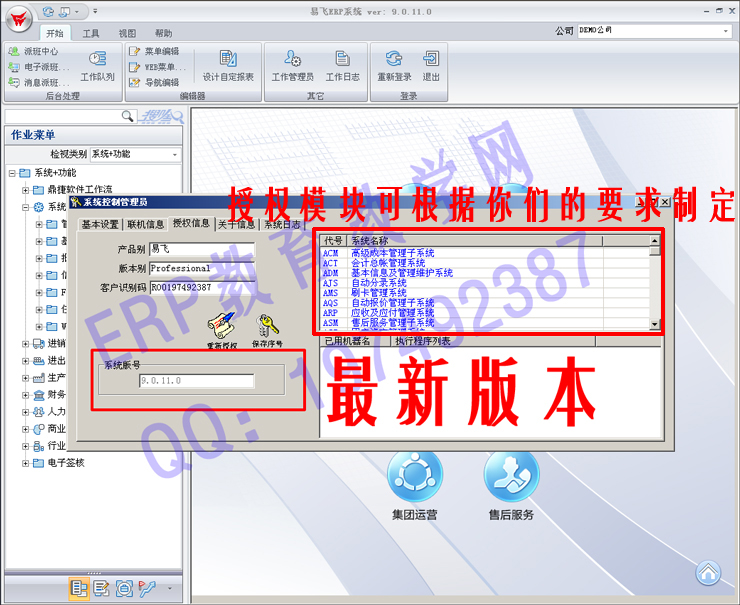The width and height of the screenshot is (740, 605).
Task: Click the 已用机器名 column header
Action: (x=356, y=341)
